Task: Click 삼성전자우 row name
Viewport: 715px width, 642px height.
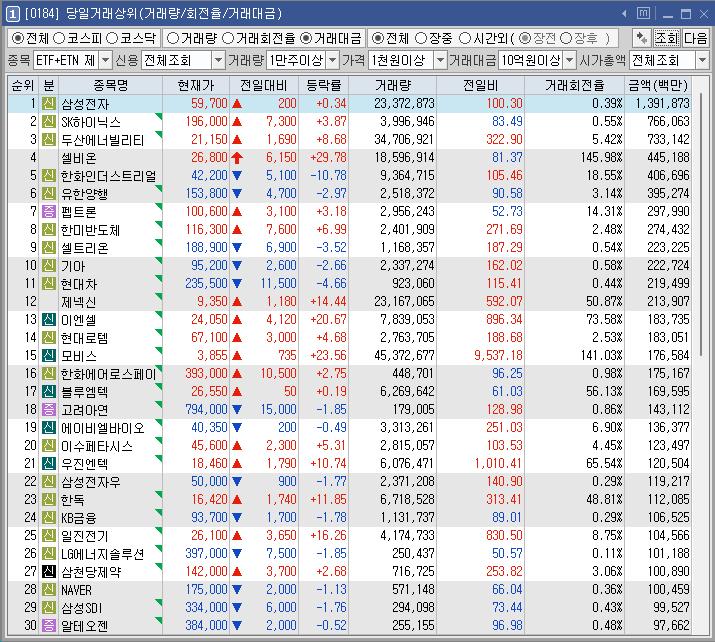Action: [91, 482]
